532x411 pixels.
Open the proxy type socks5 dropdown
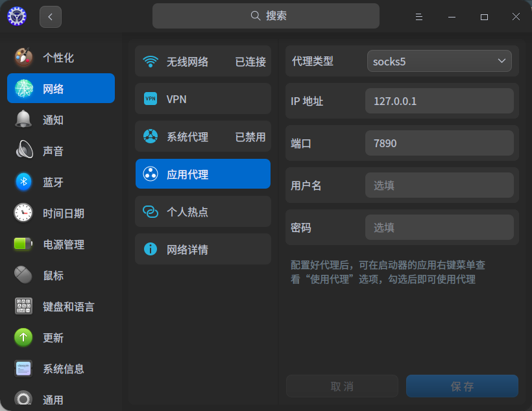click(x=439, y=61)
